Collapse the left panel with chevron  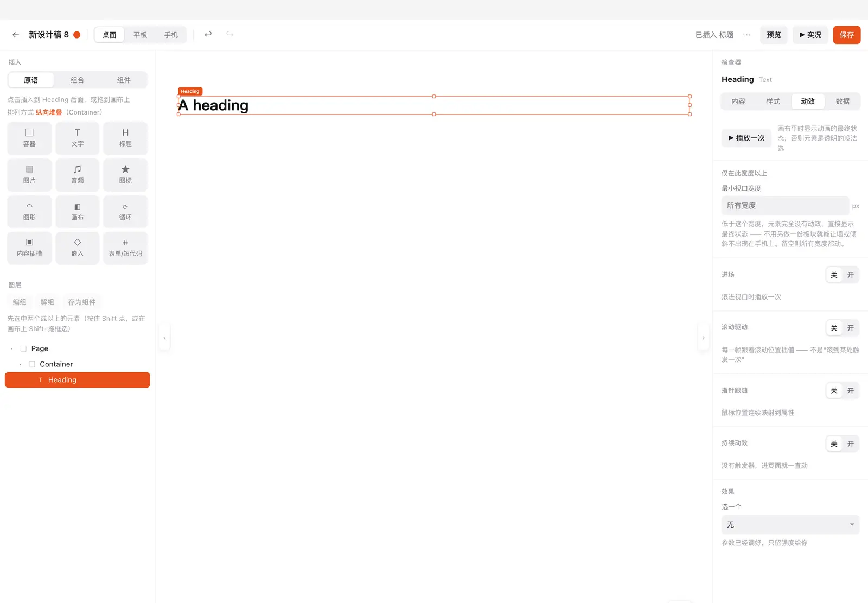[x=164, y=338]
